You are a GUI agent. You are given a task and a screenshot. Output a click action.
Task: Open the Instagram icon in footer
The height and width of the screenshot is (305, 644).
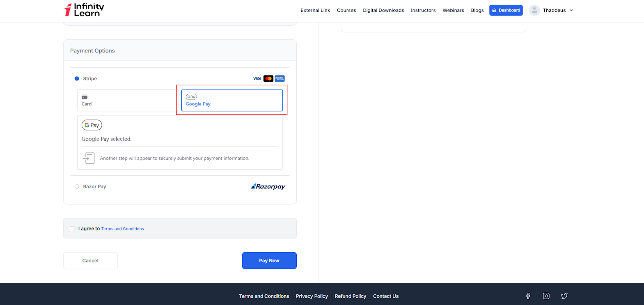pos(546,296)
